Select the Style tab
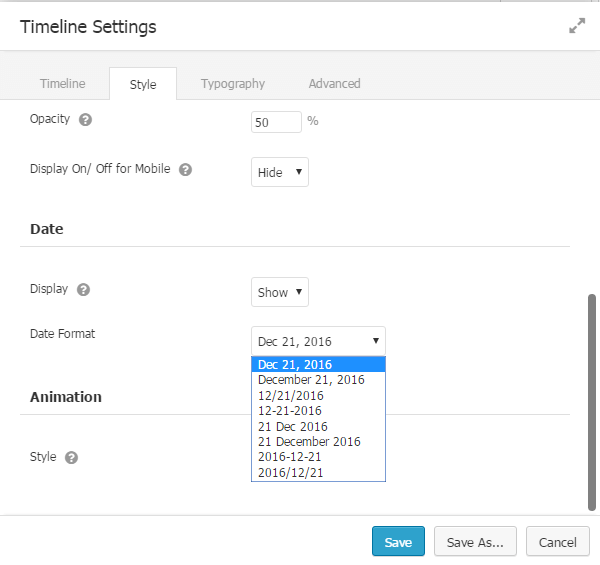 coord(143,84)
